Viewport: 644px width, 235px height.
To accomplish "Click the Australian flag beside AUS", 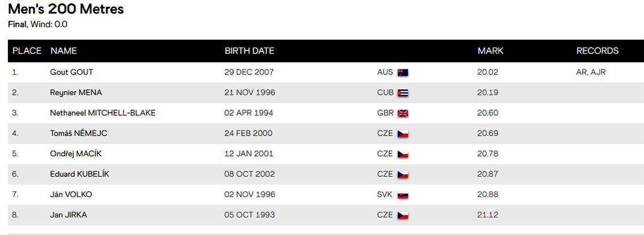I will (x=403, y=73).
